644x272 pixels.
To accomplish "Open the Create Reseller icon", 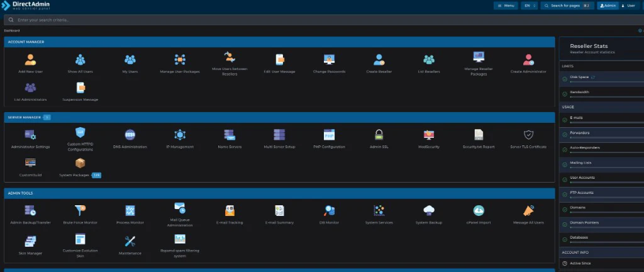I will 379,60.
